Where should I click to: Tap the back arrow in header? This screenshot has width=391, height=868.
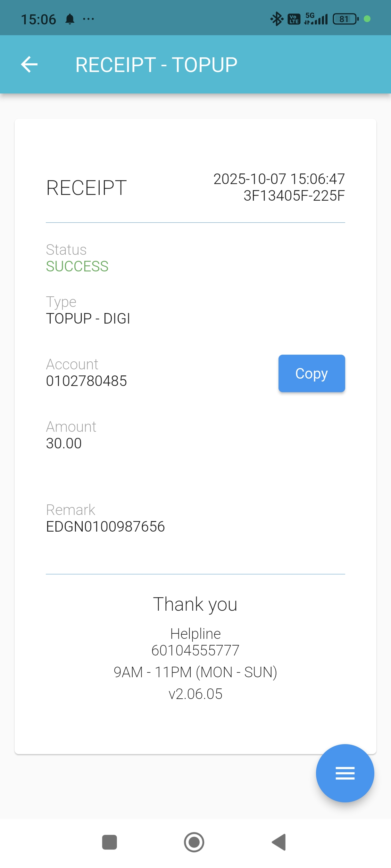coord(29,64)
